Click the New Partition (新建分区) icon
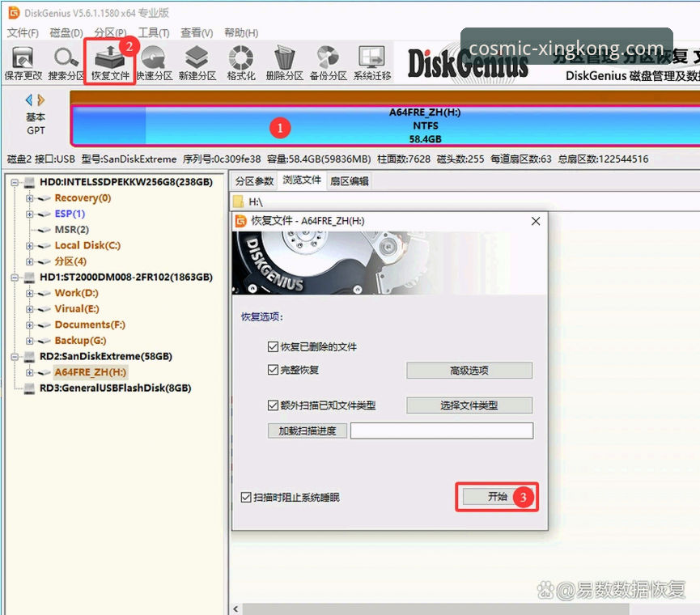This screenshot has height=615, width=700. click(197, 58)
